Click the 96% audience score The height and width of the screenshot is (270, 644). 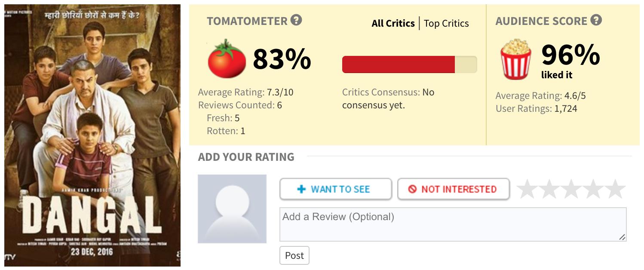570,55
